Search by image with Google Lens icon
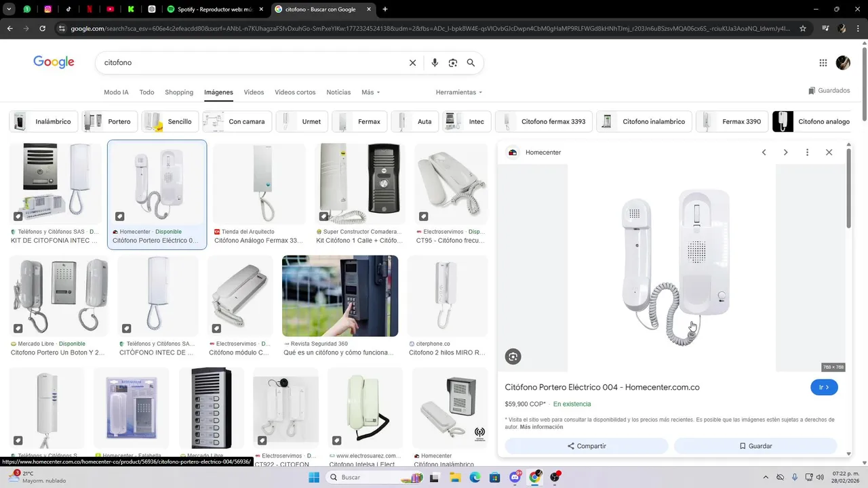 (x=453, y=62)
